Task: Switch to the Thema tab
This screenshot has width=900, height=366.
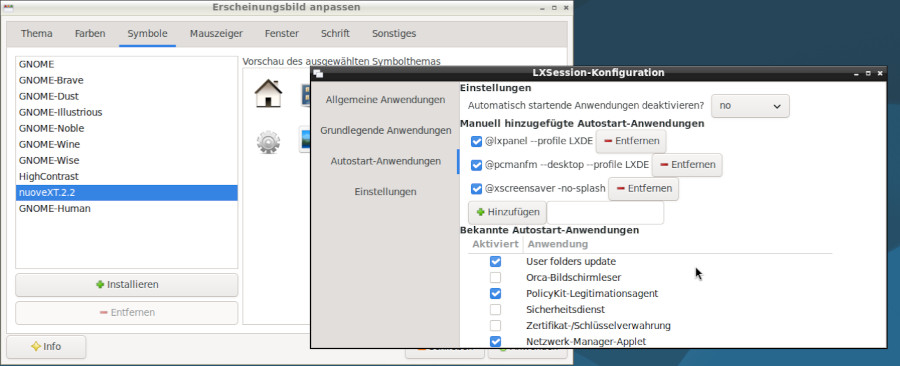Action: click(x=37, y=34)
